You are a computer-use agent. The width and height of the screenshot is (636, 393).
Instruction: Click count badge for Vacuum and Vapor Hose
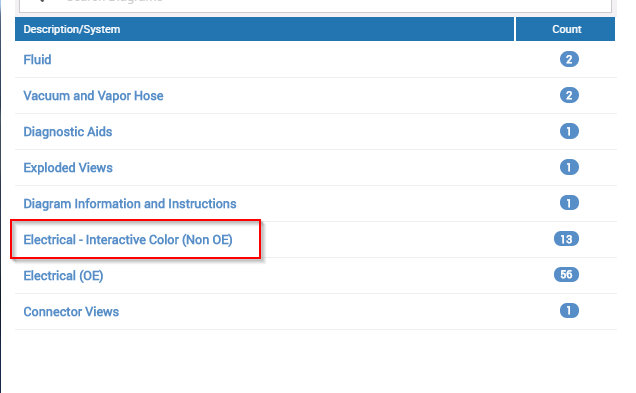[x=569, y=95]
